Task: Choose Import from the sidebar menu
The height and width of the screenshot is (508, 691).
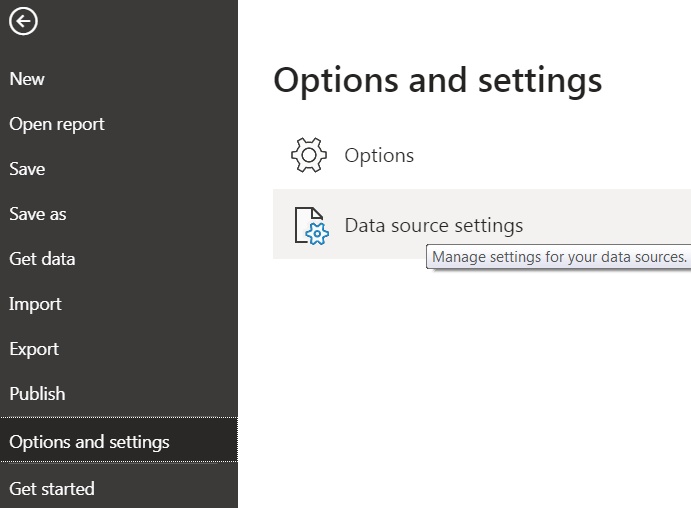Action: 35,304
